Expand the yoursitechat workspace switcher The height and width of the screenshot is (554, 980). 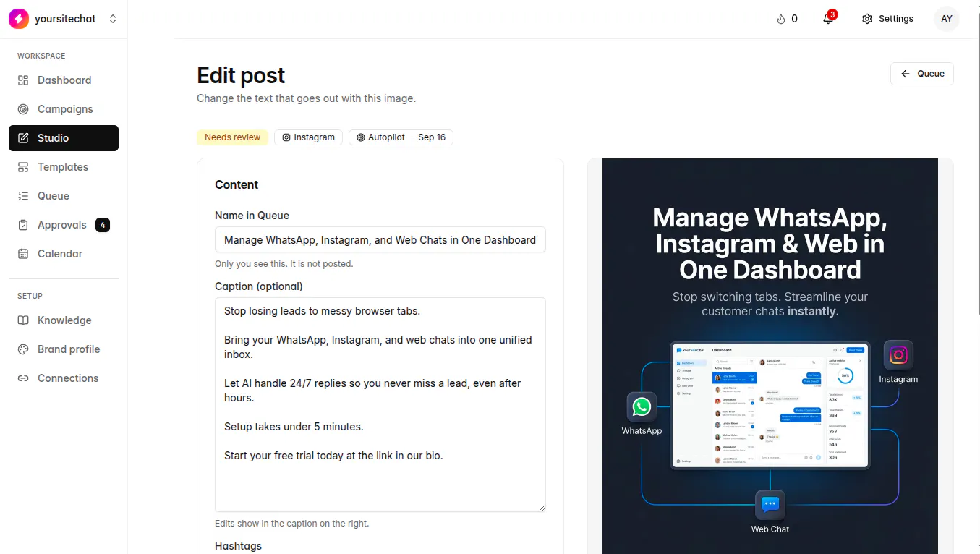pyautogui.click(x=113, y=19)
